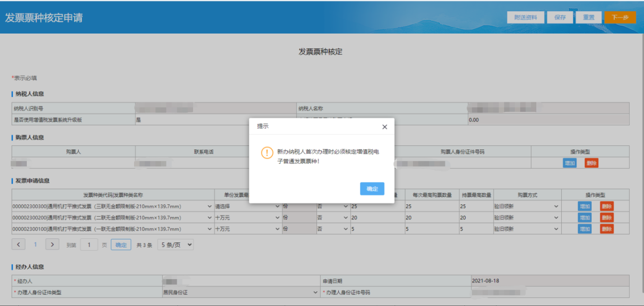Go to the previous page arrow
644x306 pixels.
tap(18, 244)
